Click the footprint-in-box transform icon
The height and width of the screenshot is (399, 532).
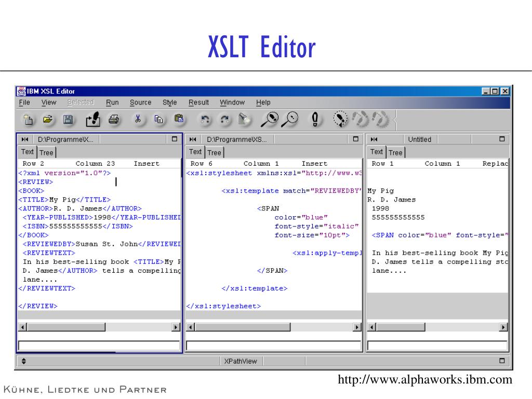[92, 119]
